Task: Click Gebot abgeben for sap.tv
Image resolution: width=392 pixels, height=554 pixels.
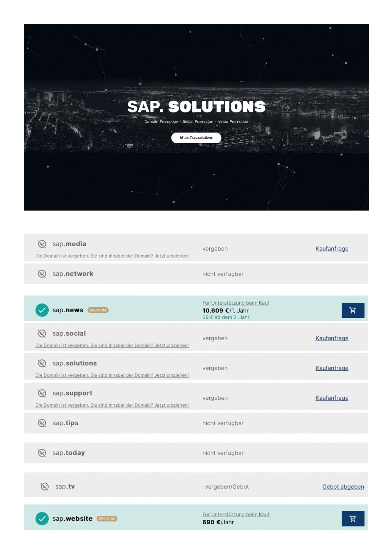Action: [343, 487]
